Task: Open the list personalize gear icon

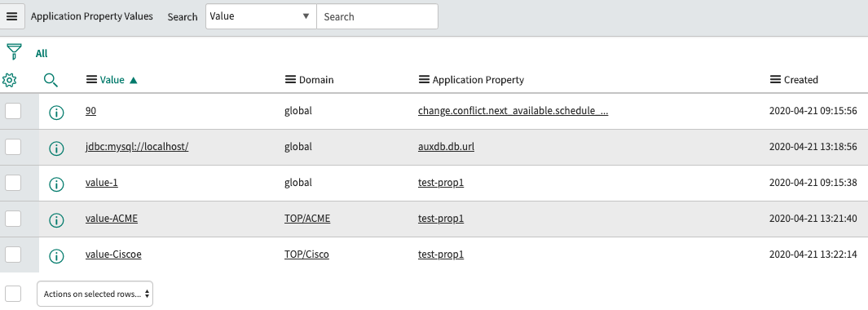Action: tap(10, 81)
